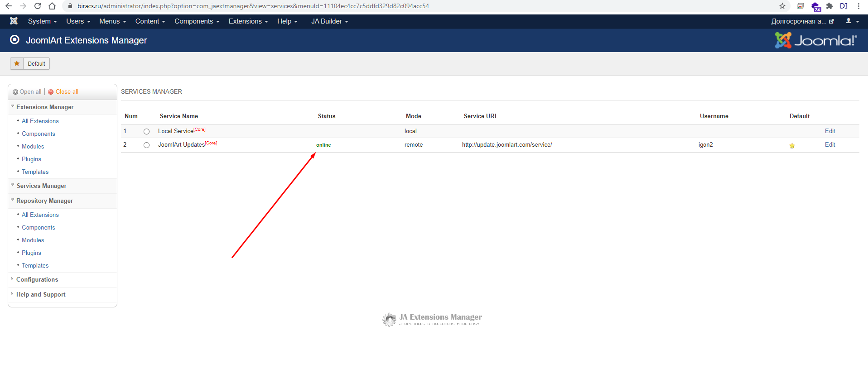This screenshot has width=868, height=369.
Task: Click the username igon2 cell
Action: [x=706, y=145]
